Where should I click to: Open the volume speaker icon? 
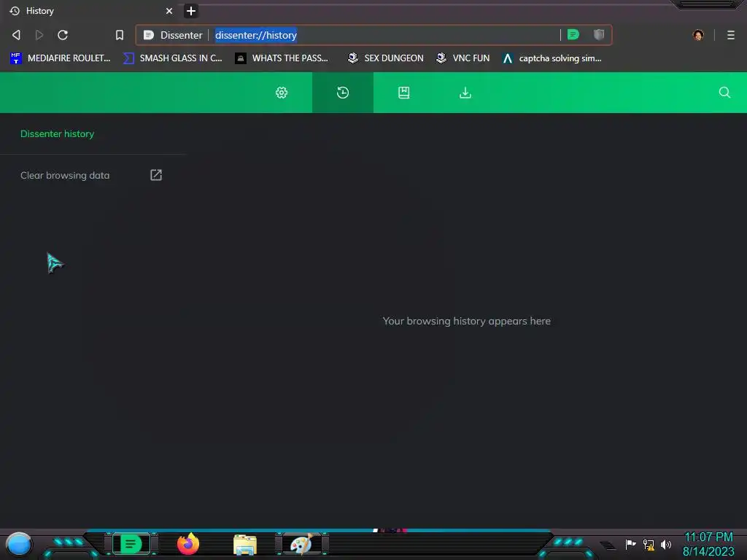point(666,544)
